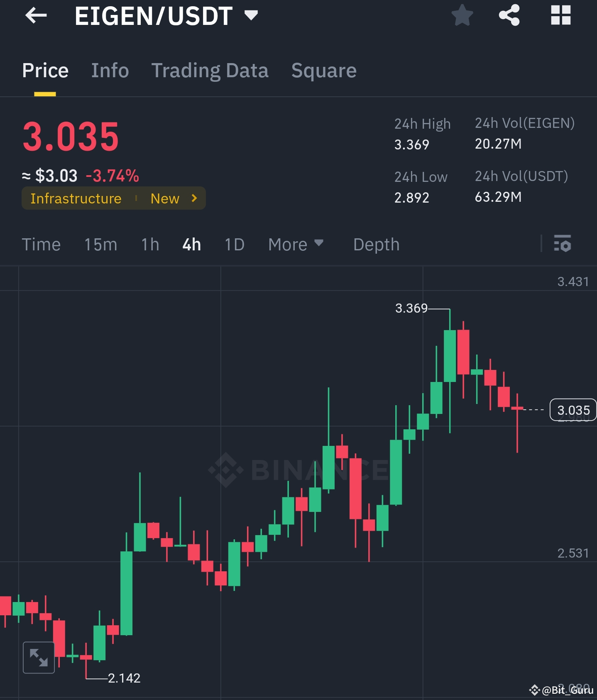Switch chart to Depth view
The image size is (597, 700).
[376, 245]
